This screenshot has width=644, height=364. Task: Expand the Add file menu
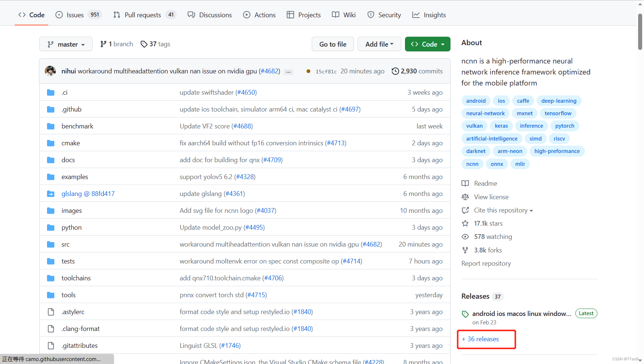tap(379, 44)
